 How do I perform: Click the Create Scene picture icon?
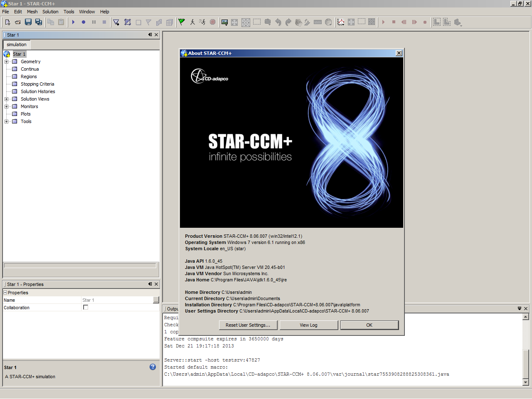coord(224,22)
